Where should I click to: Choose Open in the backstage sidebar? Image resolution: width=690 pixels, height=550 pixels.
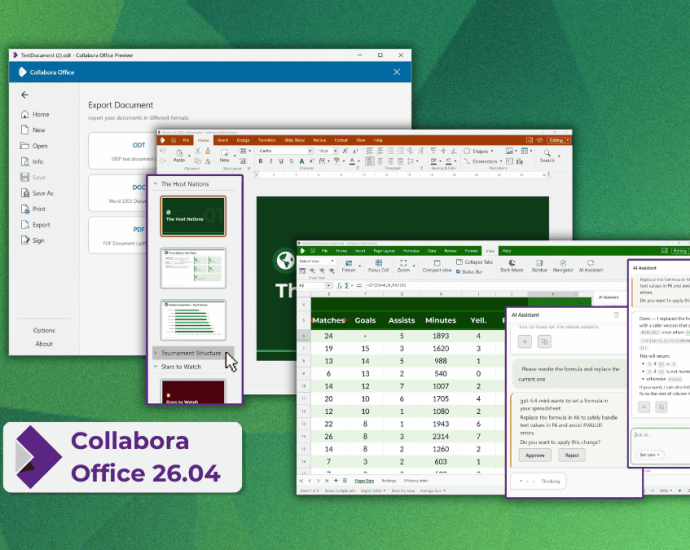[x=34, y=146]
